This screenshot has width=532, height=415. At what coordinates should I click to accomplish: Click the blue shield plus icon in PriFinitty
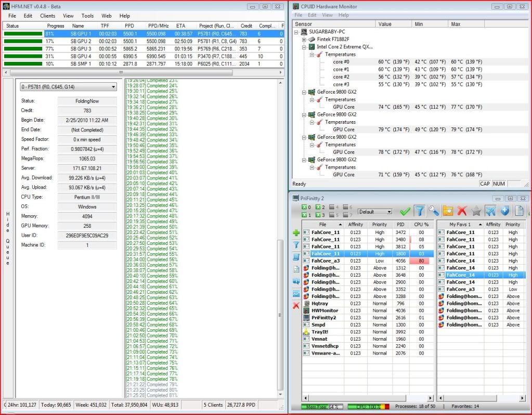coord(505,211)
